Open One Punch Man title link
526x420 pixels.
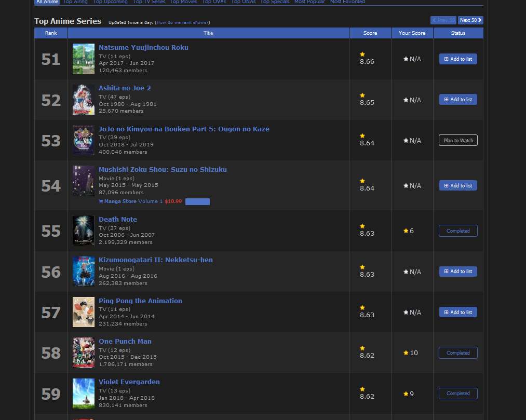click(125, 342)
